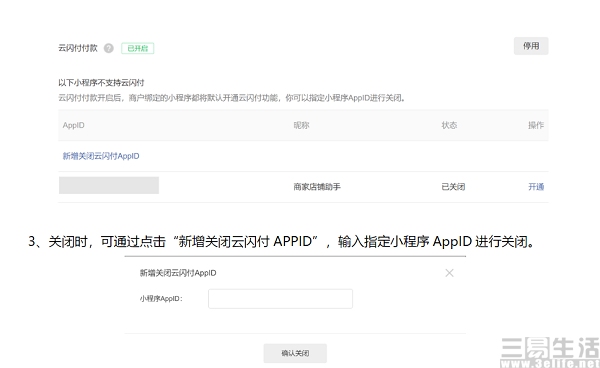This screenshot has width=600, height=368.
Task: Focus the 小程序AppID input field
Action: click(x=280, y=299)
